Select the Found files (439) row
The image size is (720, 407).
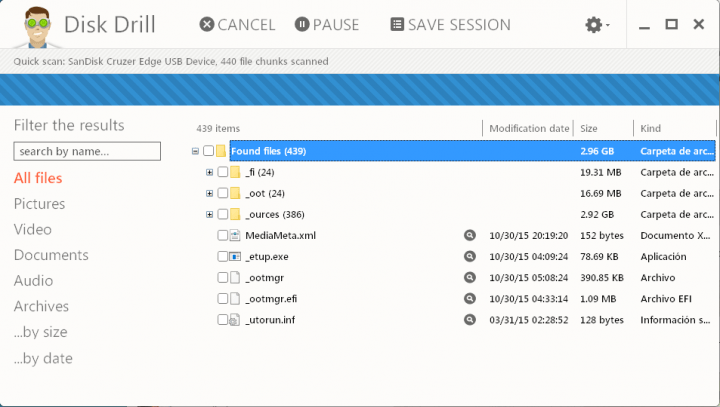coord(472,151)
